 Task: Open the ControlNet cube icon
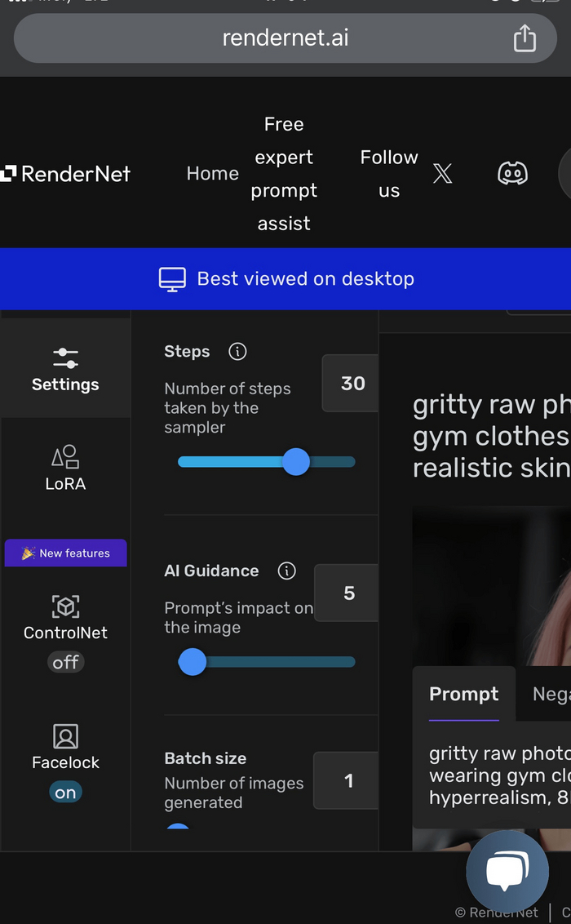pyautogui.click(x=65, y=606)
